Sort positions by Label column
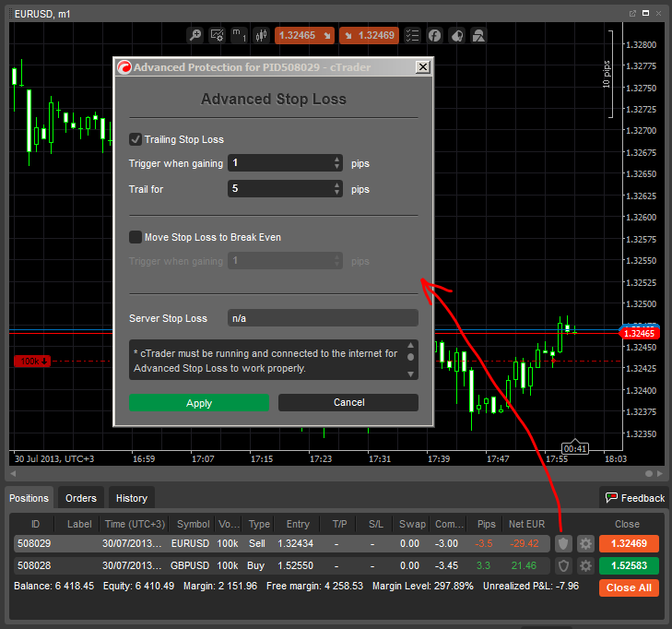This screenshot has height=629, width=672. click(79, 524)
